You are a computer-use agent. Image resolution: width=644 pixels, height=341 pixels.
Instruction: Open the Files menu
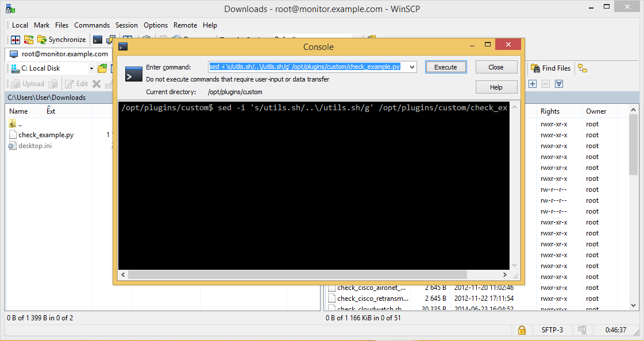pos(61,25)
